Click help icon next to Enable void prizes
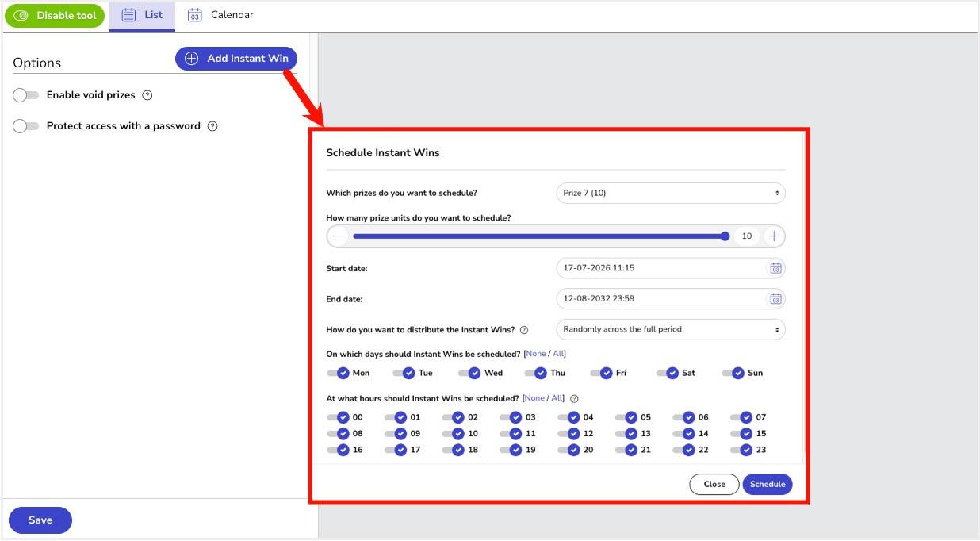Screen dimensions: 980x541 tap(147, 95)
